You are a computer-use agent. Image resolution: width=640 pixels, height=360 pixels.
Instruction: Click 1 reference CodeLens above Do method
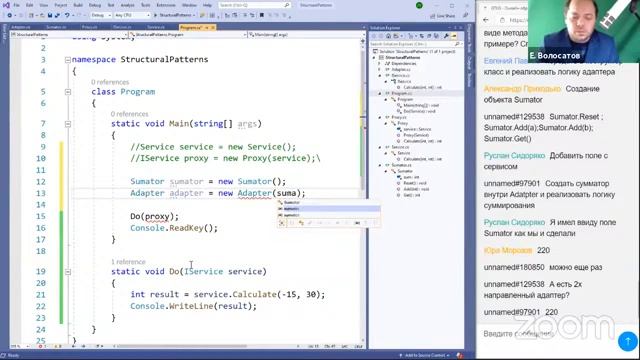[128, 262]
